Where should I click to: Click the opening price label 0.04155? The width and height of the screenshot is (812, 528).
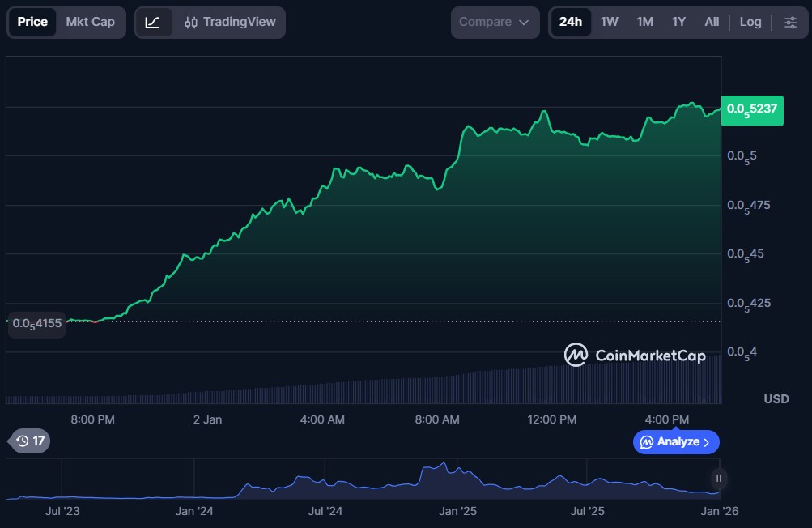coord(36,323)
